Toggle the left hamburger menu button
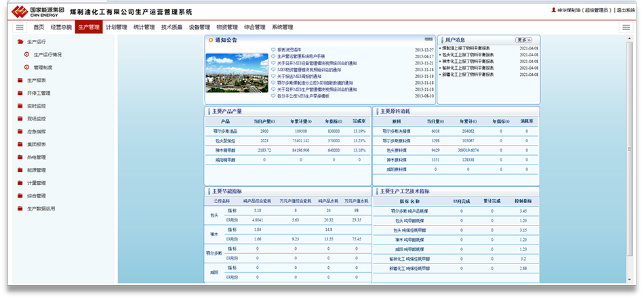 point(20,28)
